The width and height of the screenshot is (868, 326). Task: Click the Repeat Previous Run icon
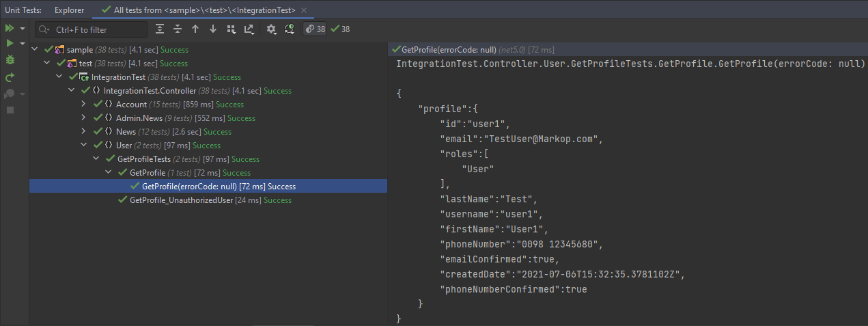pos(10,77)
